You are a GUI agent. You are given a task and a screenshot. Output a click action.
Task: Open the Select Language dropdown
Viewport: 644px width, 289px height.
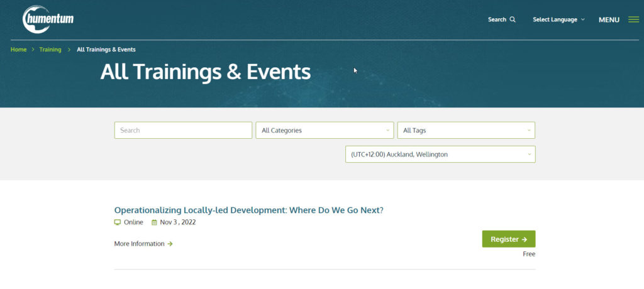click(x=558, y=19)
